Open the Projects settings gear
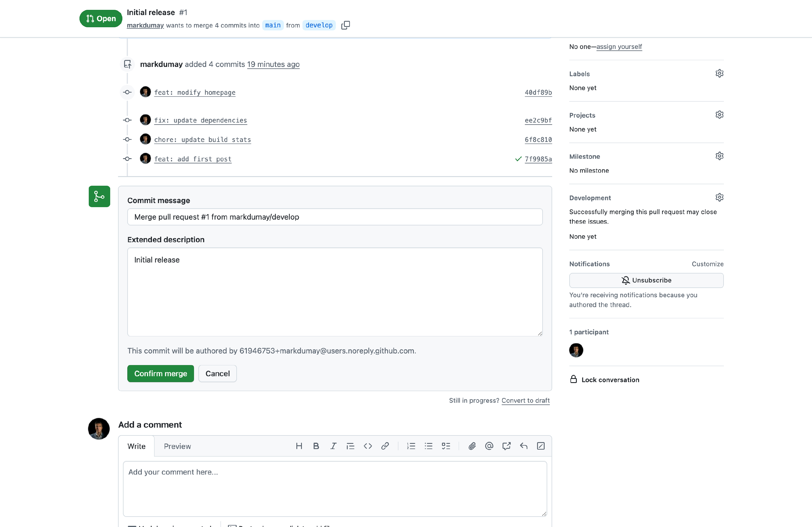Image resolution: width=812 pixels, height=527 pixels. 719,114
